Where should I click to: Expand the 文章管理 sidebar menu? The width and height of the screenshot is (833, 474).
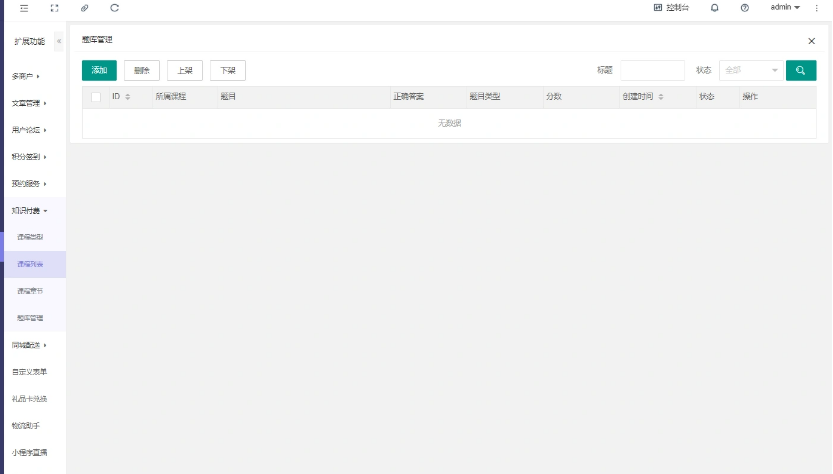coord(29,103)
